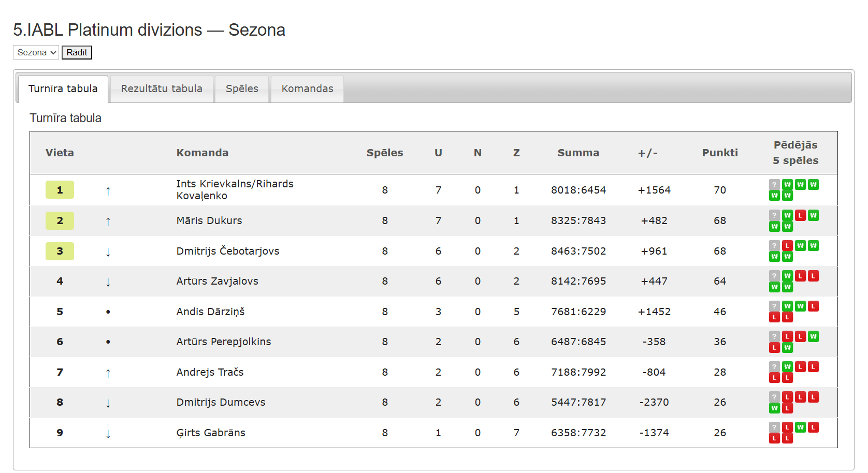Click the down arrow beside Ģirts Gabrāns

pos(108,434)
